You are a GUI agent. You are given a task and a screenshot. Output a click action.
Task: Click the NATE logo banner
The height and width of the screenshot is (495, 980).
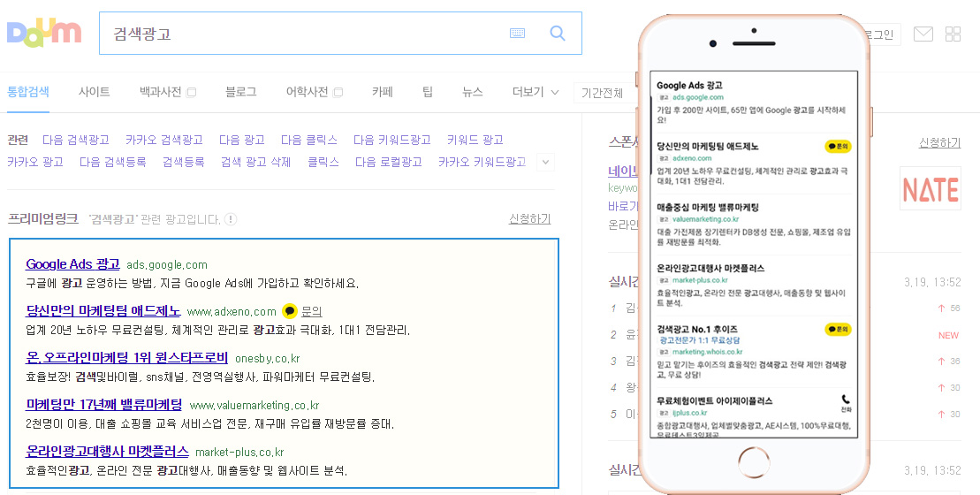click(x=931, y=189)
